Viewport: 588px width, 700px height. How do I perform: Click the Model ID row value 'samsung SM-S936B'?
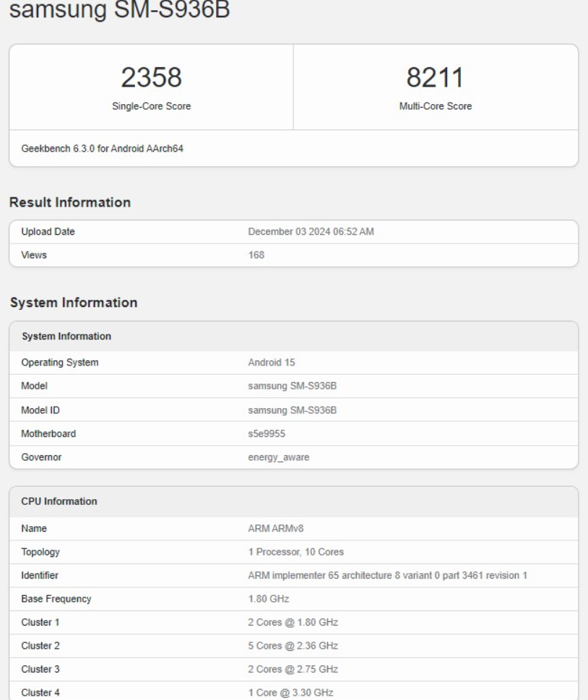[292, 410]
